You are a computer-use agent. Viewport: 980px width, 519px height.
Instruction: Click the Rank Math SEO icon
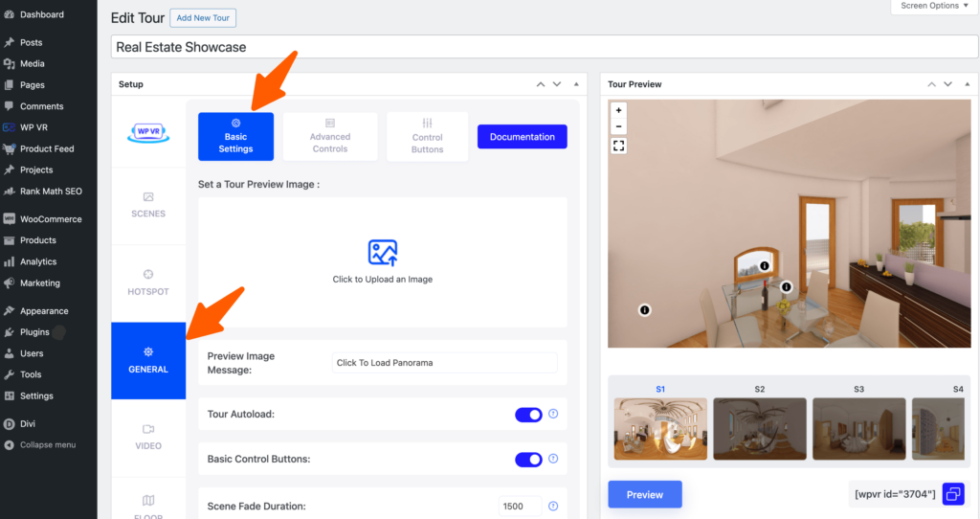(9, 192)
